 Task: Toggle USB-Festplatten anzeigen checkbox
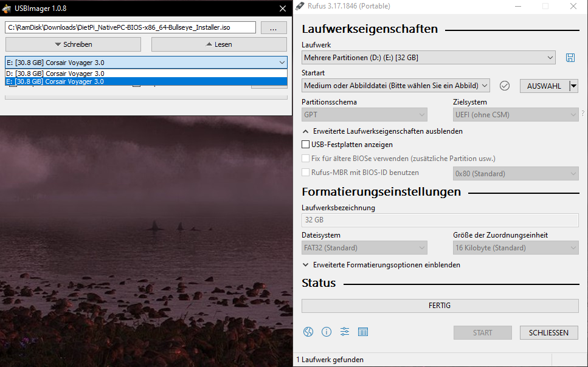point(306,145)
